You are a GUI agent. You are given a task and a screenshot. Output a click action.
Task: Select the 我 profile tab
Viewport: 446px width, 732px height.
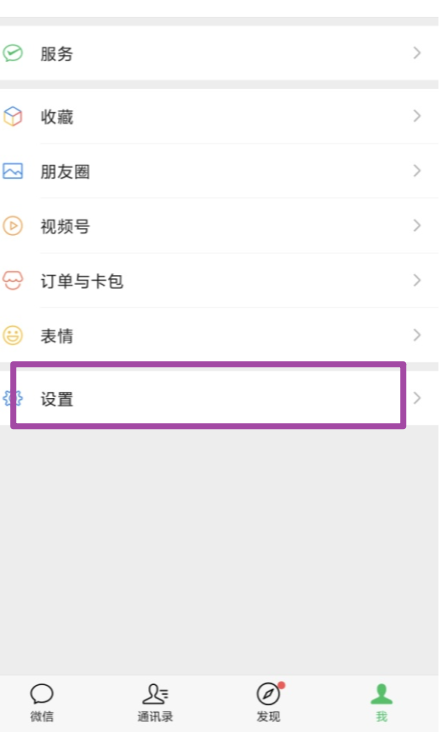click(382, 703)
